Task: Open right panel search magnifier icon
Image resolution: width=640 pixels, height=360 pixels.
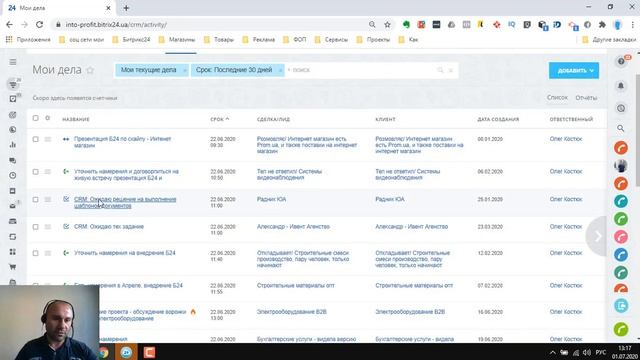Action: pyautogui.click(x=621, y=129)
